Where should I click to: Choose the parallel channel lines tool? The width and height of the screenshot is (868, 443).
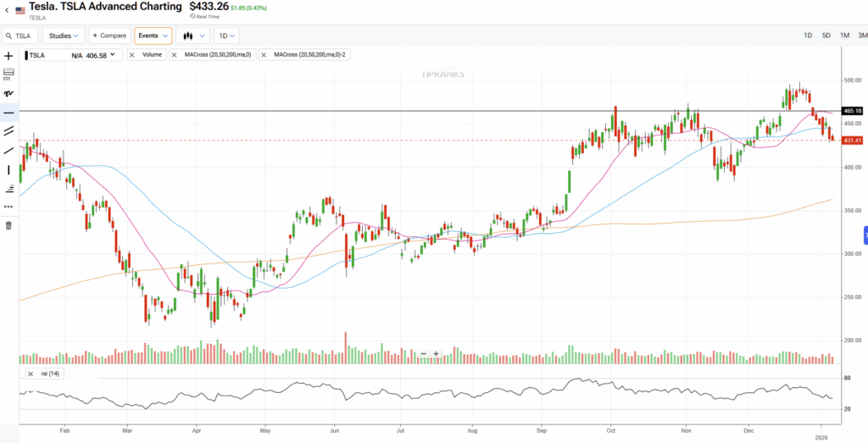pyautogui.click(x=8, y=131)
